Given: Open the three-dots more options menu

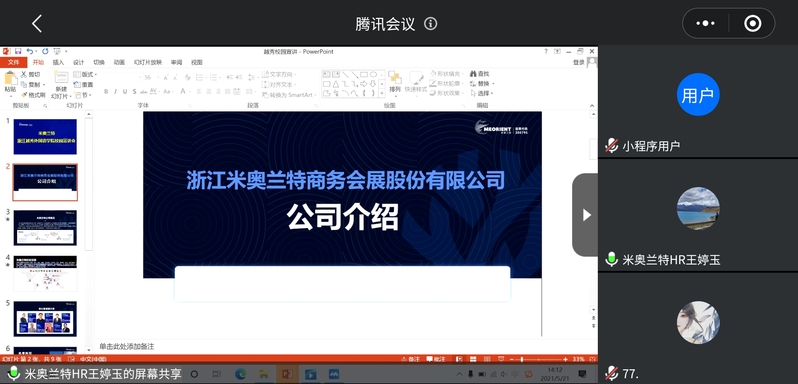Looking at the screenshot, I should pyautogui.click(x=705, y=23).
